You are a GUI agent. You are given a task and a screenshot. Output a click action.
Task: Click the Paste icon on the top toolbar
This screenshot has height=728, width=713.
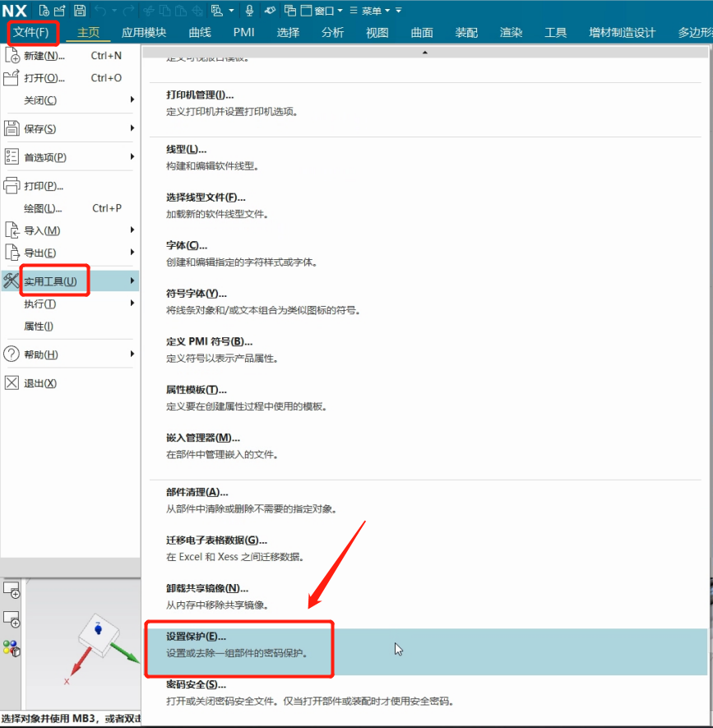[179, 9]
